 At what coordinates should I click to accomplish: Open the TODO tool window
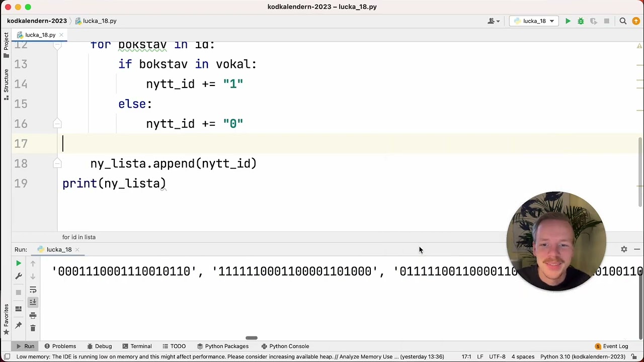coord(174,346)
